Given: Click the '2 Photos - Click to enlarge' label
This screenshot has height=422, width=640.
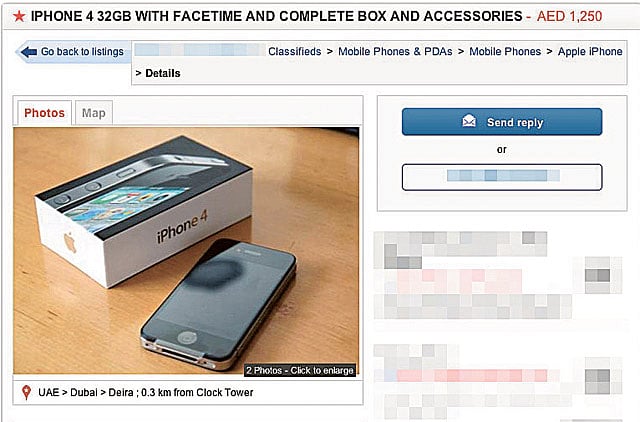Looking at the screenshot, I should coord(300,370).
